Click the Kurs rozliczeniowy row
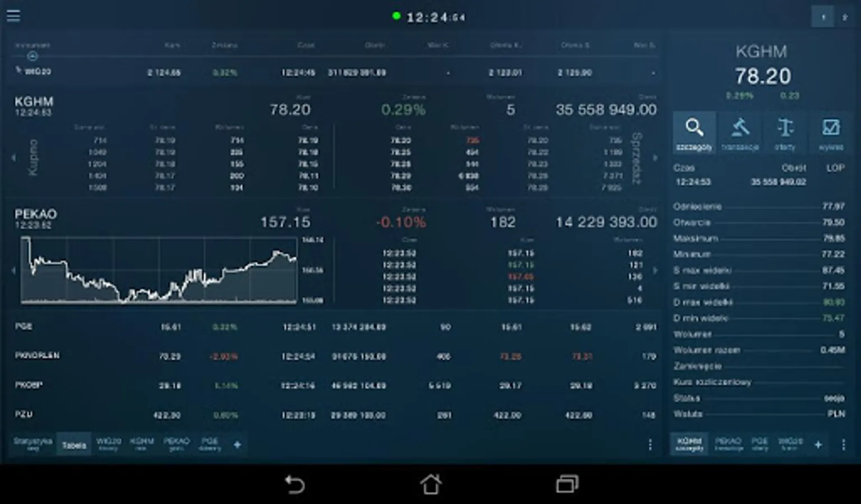Image resolution: width=861 pixels, height=504 pixels. pos(759,382)
